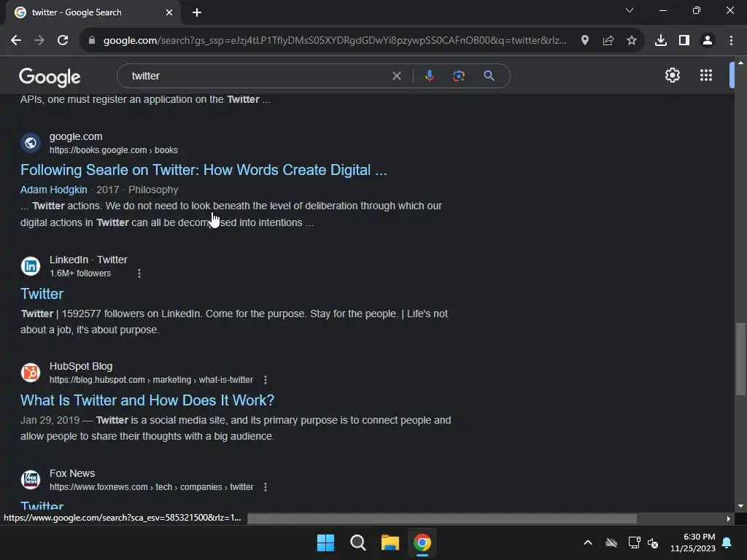This screenshot has height=560, width=747.
Task: Click the horizontal scrollbar thumb
Action: point(442,518)
